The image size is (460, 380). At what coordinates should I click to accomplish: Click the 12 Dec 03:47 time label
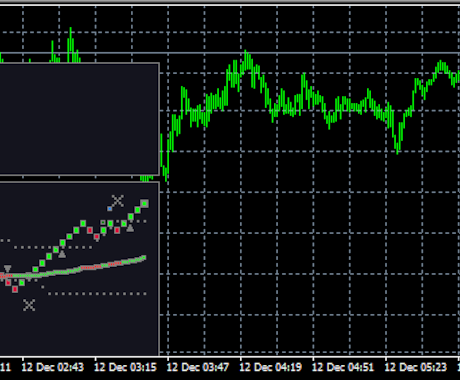(x=198, y=367)
